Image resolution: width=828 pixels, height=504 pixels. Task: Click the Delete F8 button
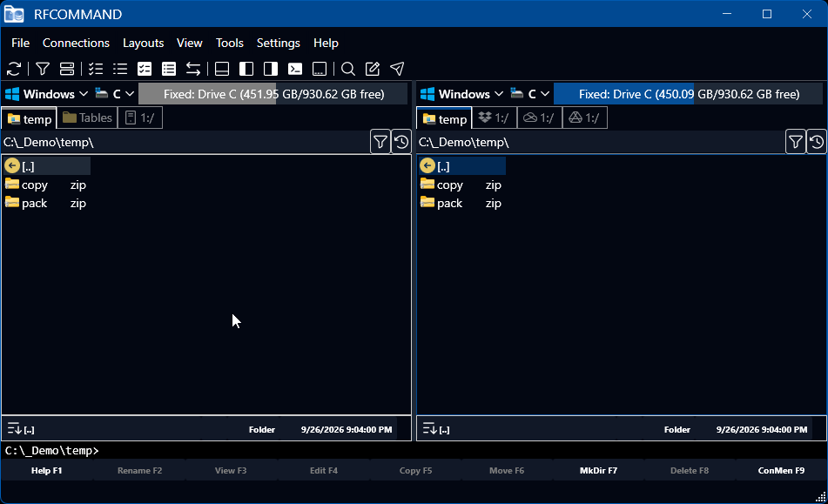tap(690, 470)
